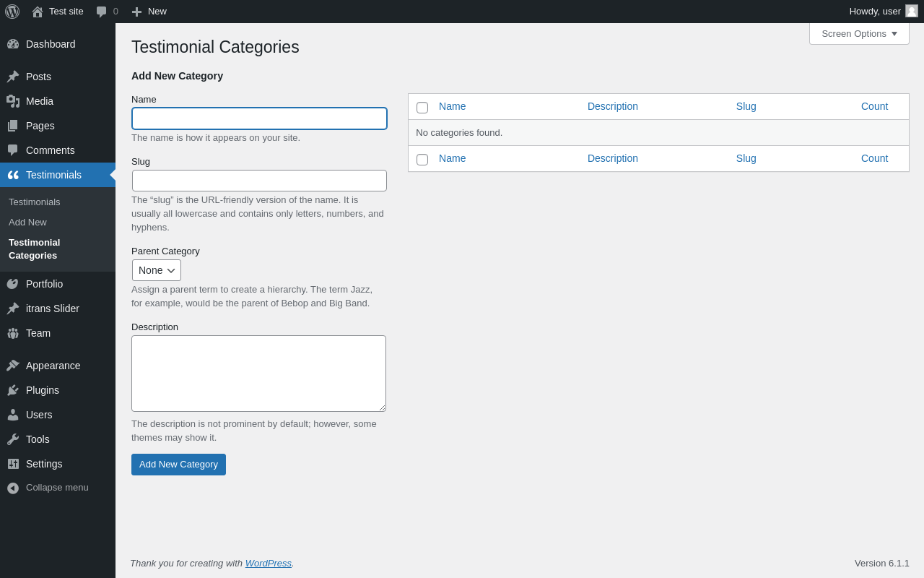Screen dimensions: 924x578
Task: Click the Tools wrench icon
Action: pos(13,439)
